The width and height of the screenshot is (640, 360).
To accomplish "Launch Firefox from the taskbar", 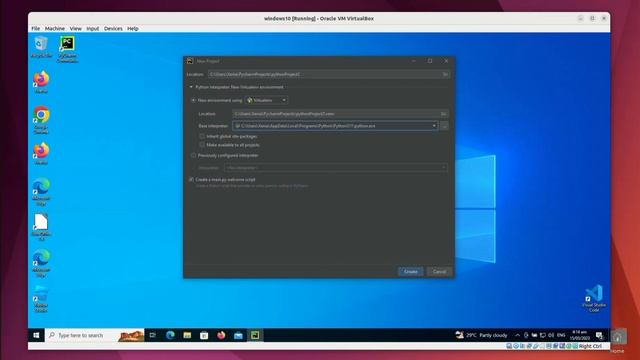I will click(x=221, y=336).
